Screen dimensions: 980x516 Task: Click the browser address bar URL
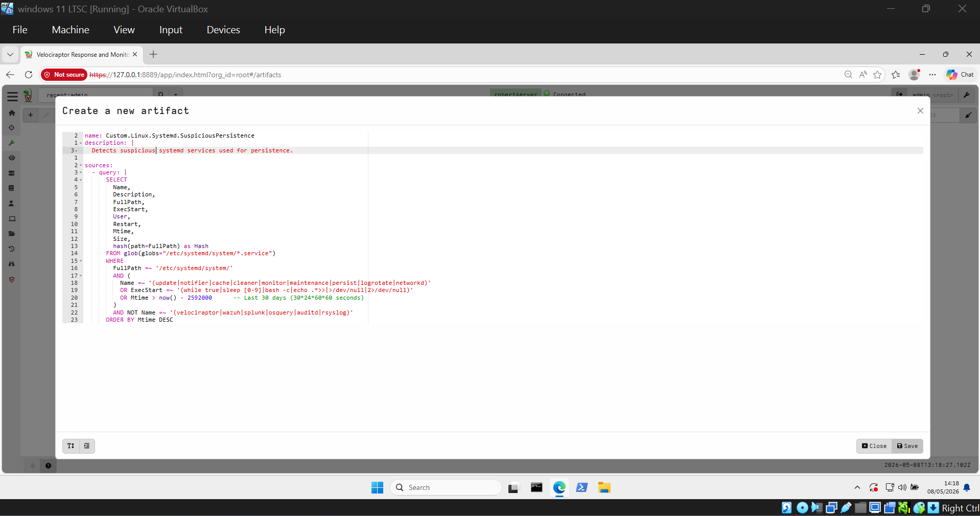185,75
